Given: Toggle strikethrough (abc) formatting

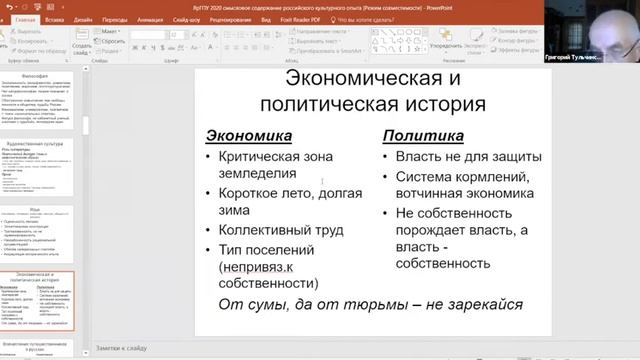Looking at the screenshot, I should point(171,48).
